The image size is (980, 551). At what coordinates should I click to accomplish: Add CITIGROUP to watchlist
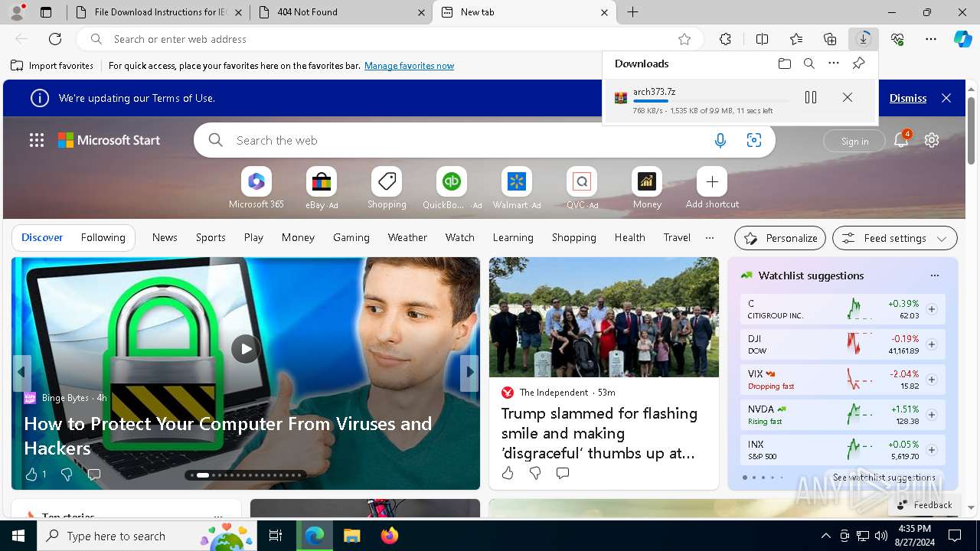pyautogui.click(x=932, y=309)
